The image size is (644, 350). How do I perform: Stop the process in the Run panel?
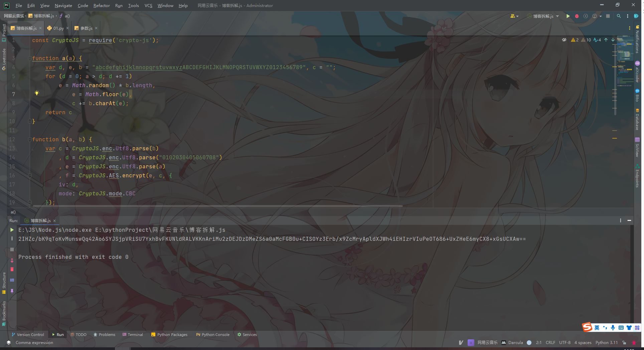coord(12,249)
